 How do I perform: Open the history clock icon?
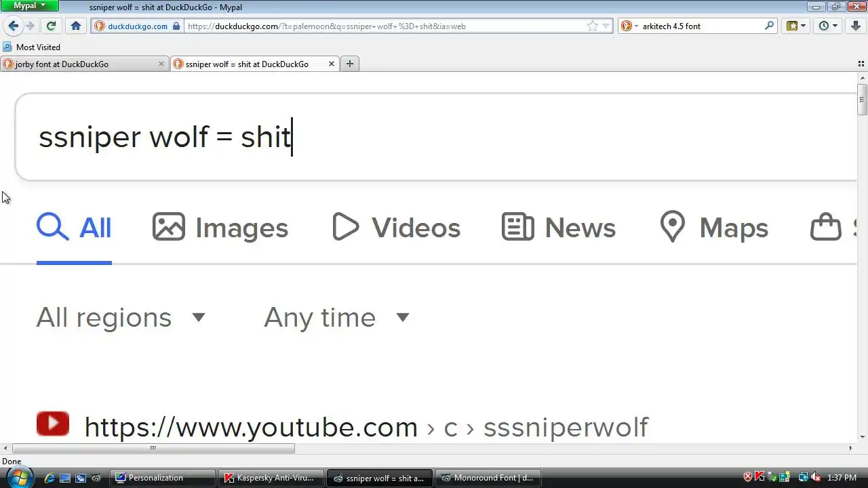click(x=829, y=26)
